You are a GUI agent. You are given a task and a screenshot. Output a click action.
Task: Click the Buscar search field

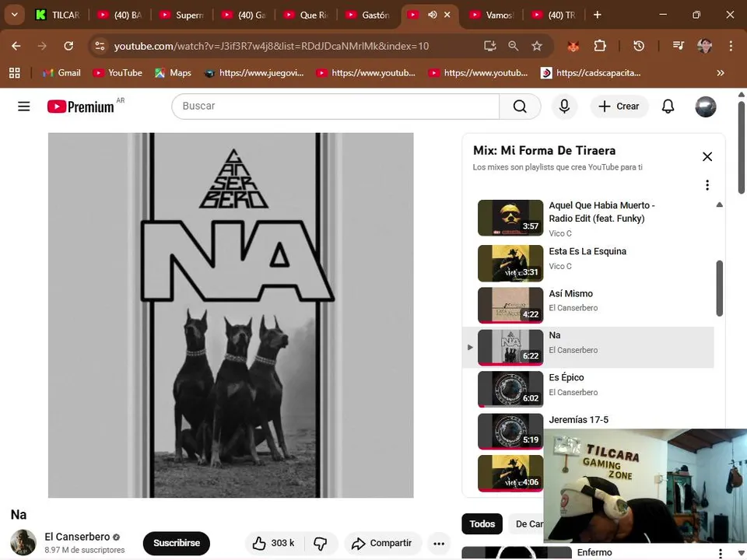point(335,106)
